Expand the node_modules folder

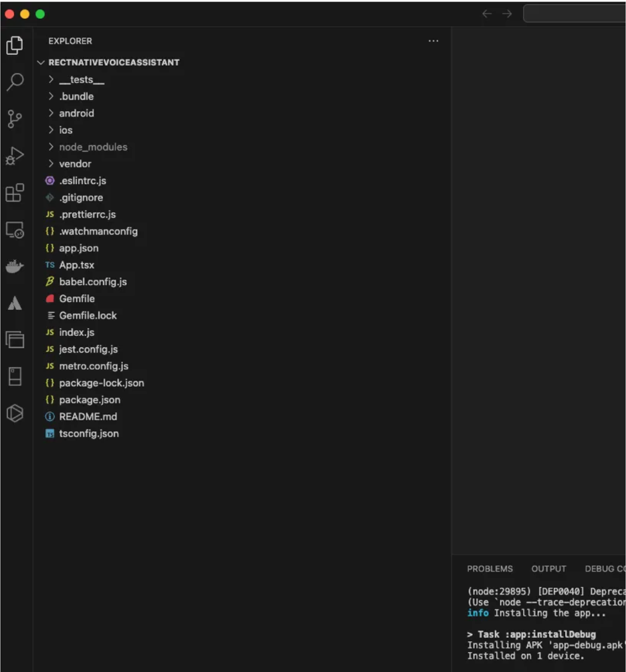pos(92,147)
